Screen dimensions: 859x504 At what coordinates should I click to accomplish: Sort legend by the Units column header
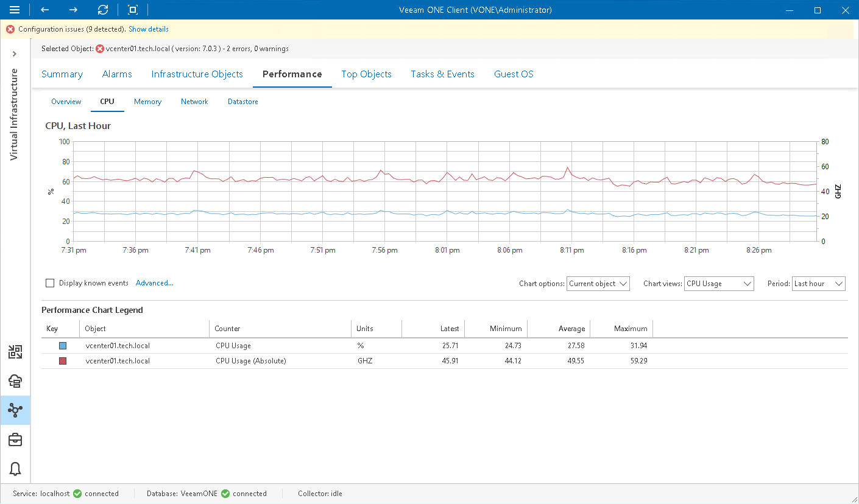coord(376,329)
